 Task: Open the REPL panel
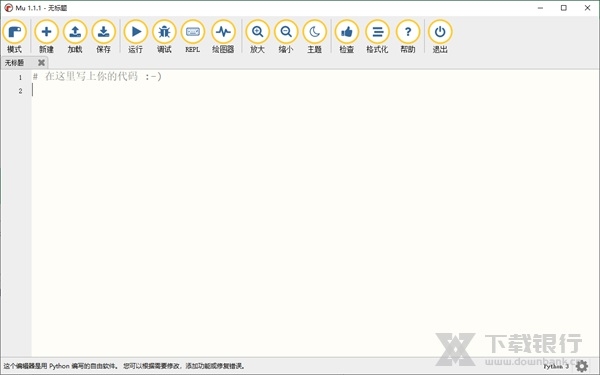[192, 36]
